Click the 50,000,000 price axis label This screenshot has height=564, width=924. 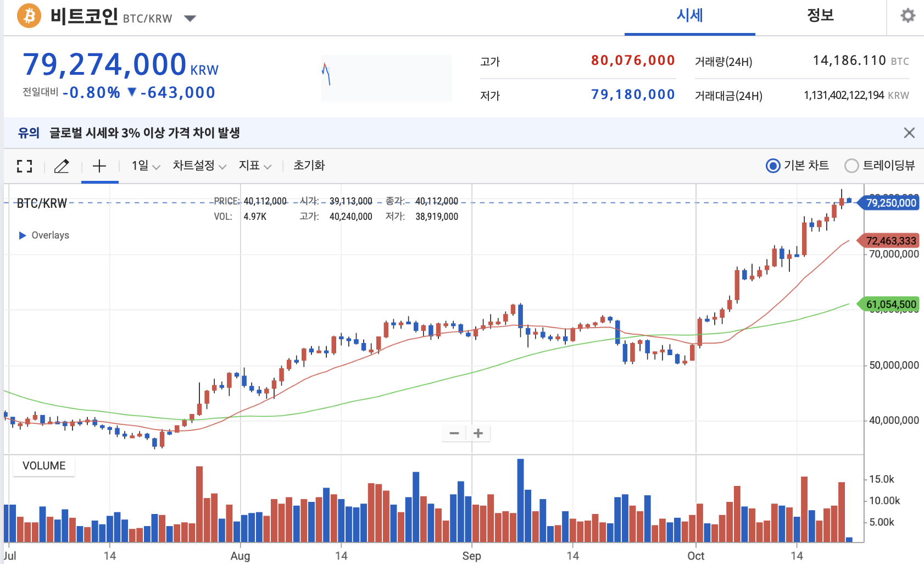pos(894,365)
